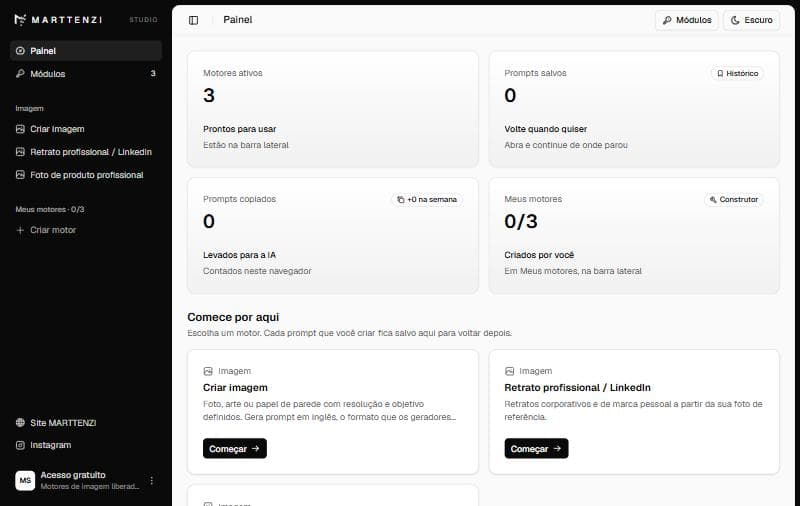Click the moon icon in Escuro button
The image size is (800, 506).
(x=735, y=20)
